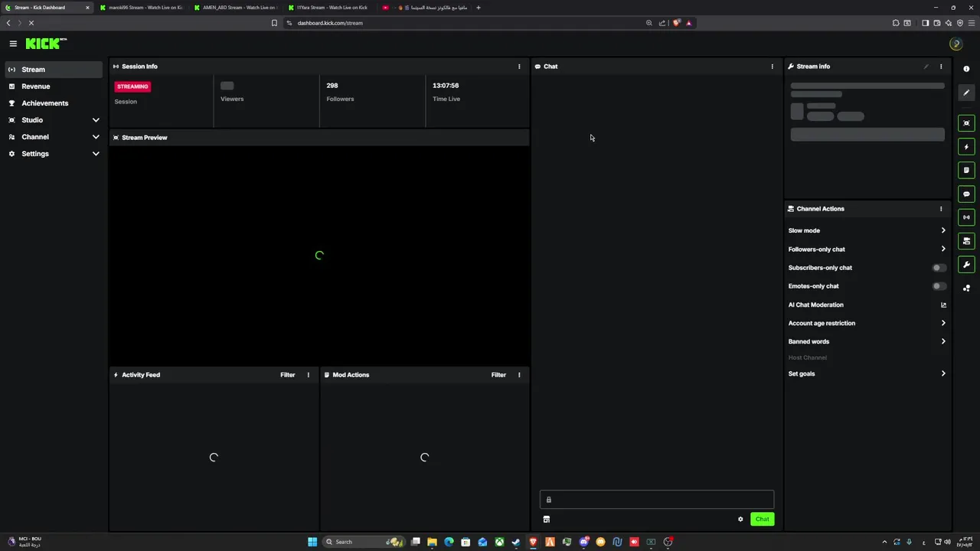This screenshot has height=551, width=980.
Task: Open Brave browser main menu
Action: pyautogui.click(x=971, y=23)
